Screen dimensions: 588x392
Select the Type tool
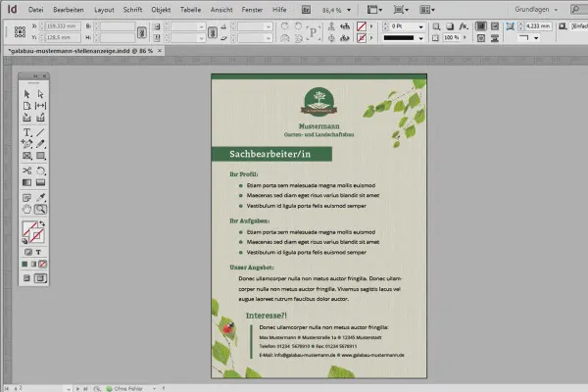click(26, 132)
